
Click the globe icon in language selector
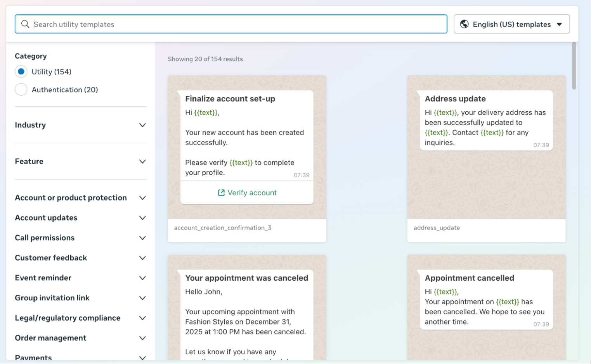[464, 24]
